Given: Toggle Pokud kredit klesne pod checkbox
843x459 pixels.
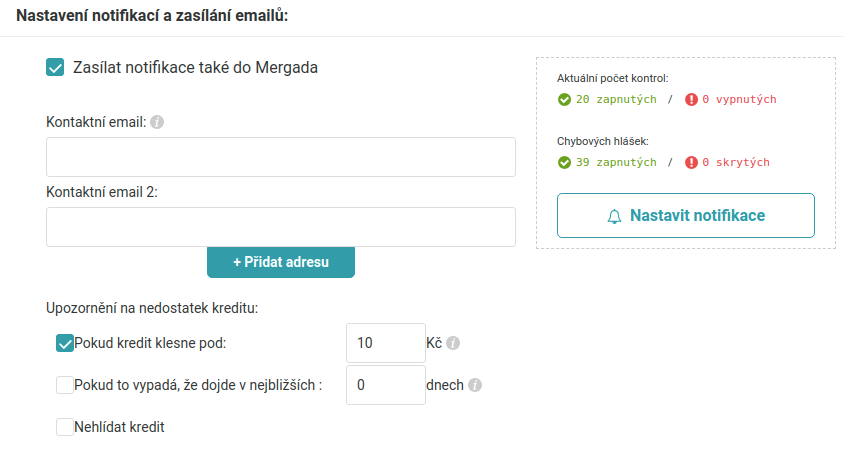Looking at the screenshot, I should coord(65,343).
